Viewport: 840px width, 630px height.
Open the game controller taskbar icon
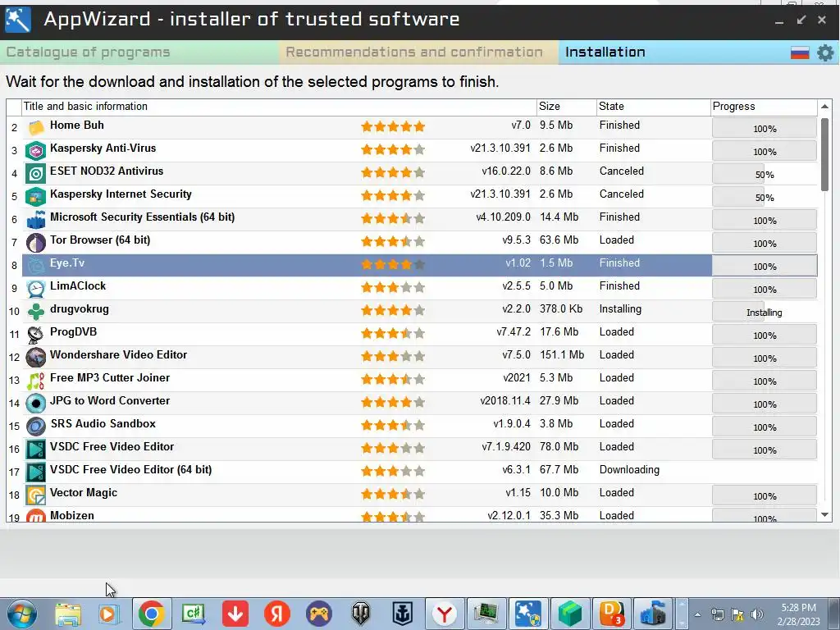tap(319, 614)
